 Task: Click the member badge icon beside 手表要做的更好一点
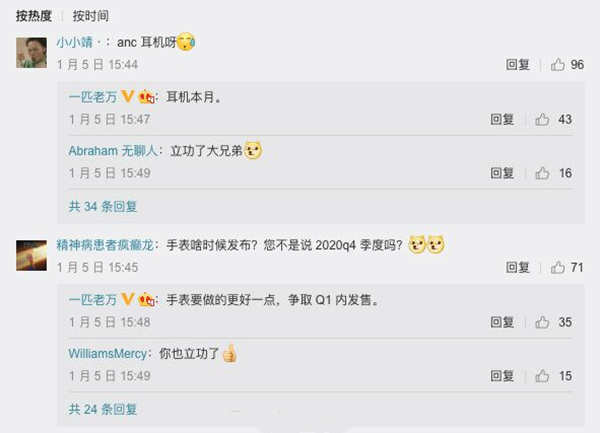pos(147,299)
